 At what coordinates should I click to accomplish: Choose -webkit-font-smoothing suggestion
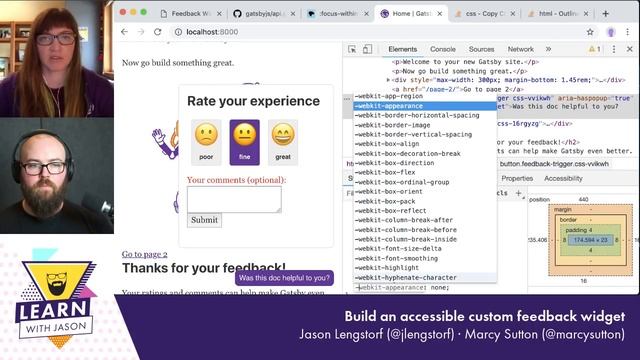point(425,258)
